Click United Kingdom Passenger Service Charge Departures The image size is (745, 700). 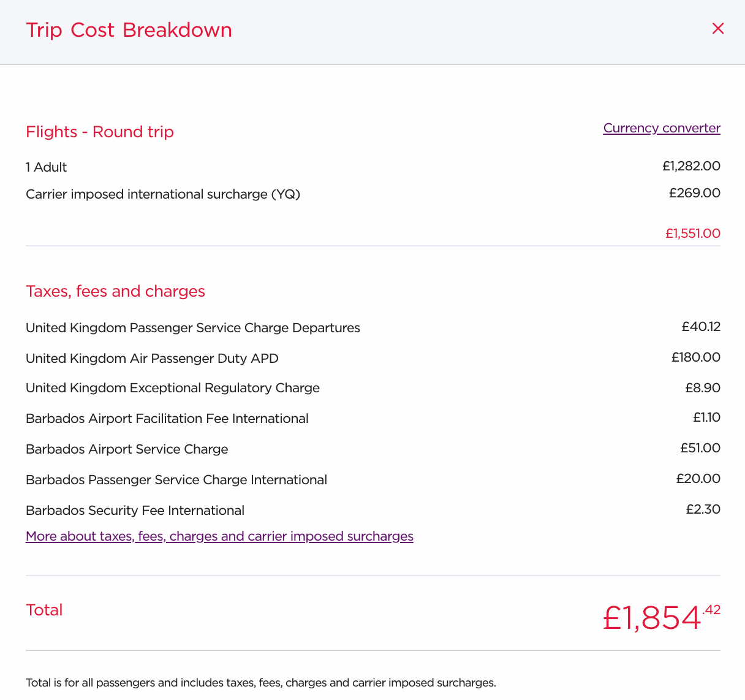(x=193, y=328)
